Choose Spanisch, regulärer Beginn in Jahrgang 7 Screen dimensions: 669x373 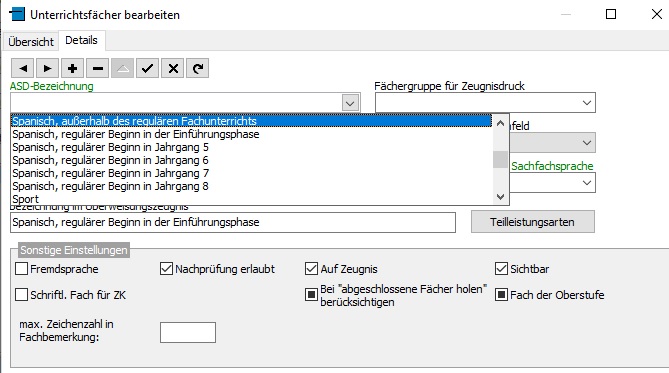(252, 173)
